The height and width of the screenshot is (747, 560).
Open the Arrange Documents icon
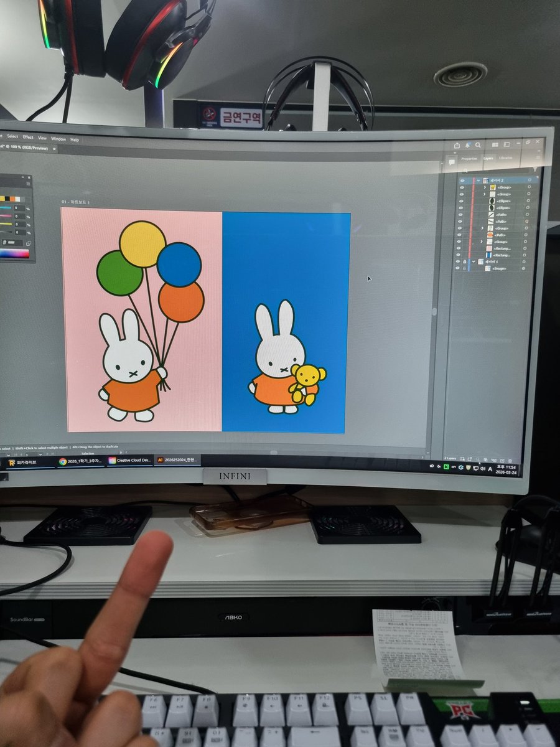[x=495, y=144]
